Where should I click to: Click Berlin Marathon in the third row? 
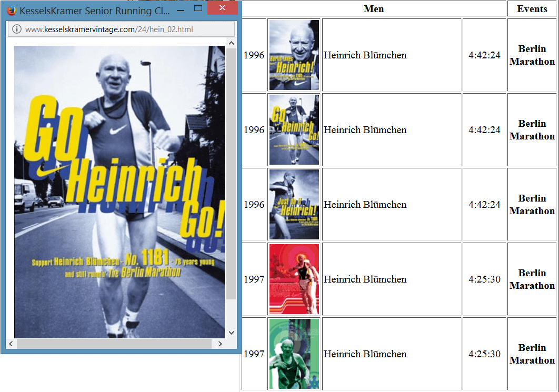(x=532, y=205)
